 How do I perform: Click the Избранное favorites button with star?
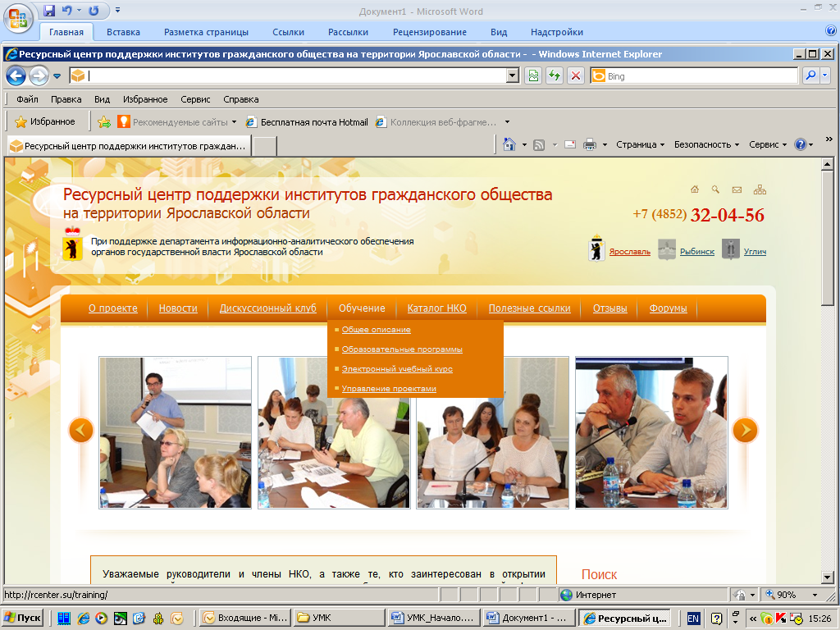coord(45,121)
